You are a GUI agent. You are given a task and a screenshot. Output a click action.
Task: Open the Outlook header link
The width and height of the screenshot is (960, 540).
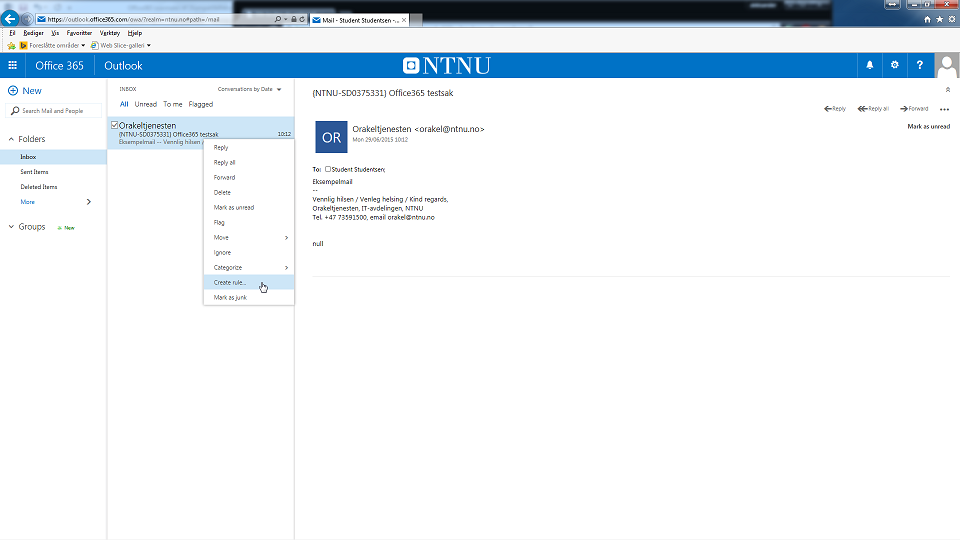point(123,66)
